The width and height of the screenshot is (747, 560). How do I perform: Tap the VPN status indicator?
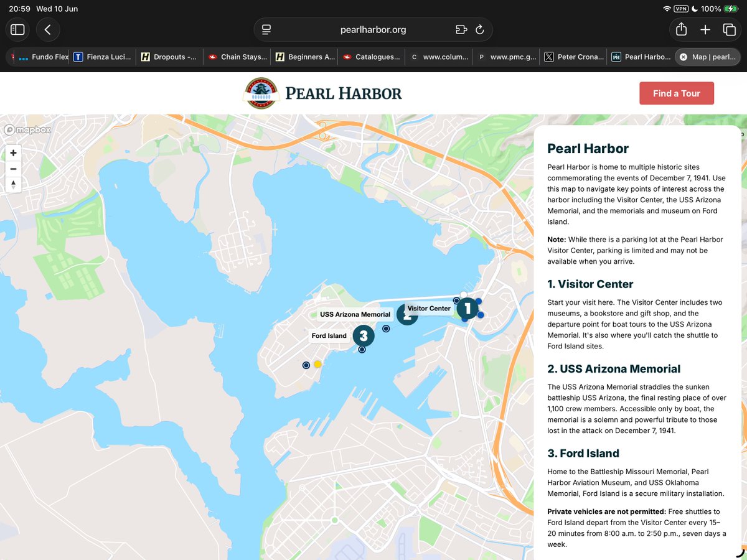(681, 9)
